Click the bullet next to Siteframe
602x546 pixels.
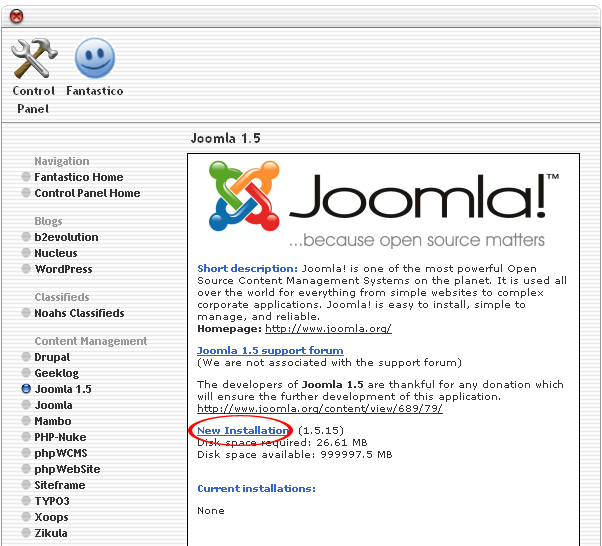[x=26, y=485]
